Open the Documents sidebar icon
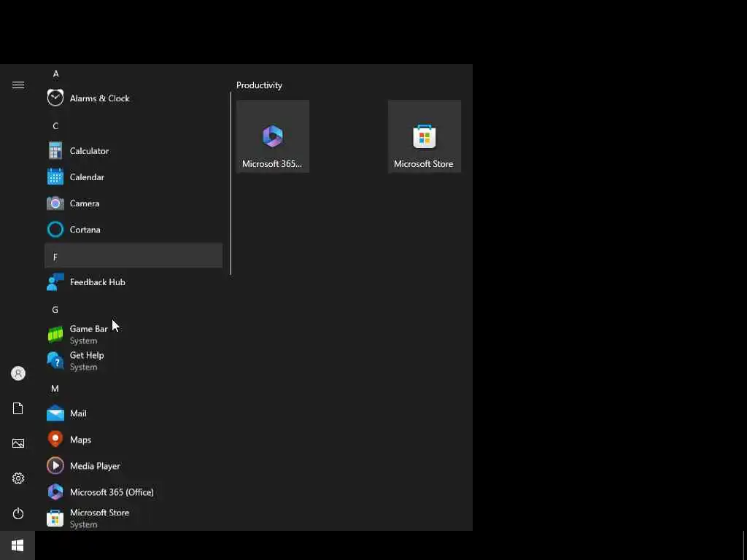The height and width of the screenshot is (560, 747). pyautogui.click(x=18, y=408)
